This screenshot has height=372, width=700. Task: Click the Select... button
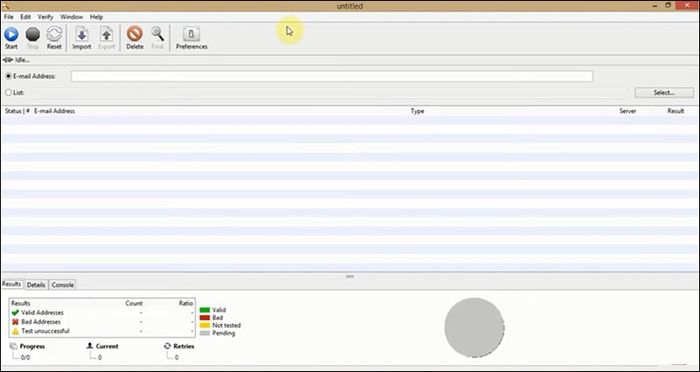click(664, 93)
